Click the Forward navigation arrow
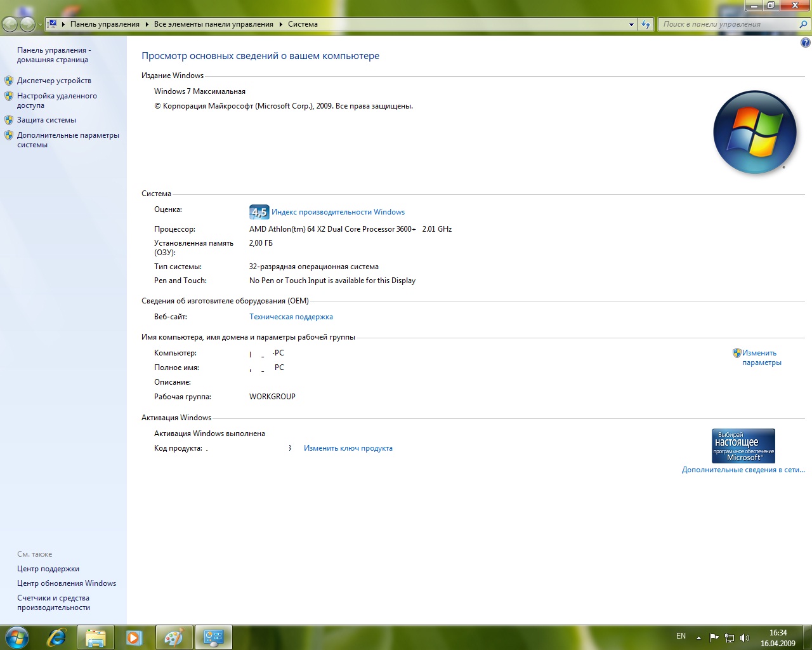 27,25
